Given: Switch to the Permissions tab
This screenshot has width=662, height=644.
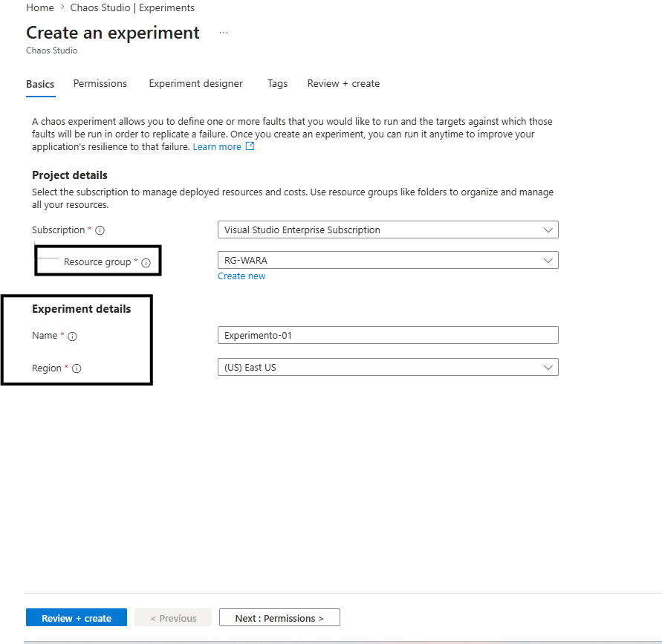Looking at the screenshot, I should tap(100, 84).
